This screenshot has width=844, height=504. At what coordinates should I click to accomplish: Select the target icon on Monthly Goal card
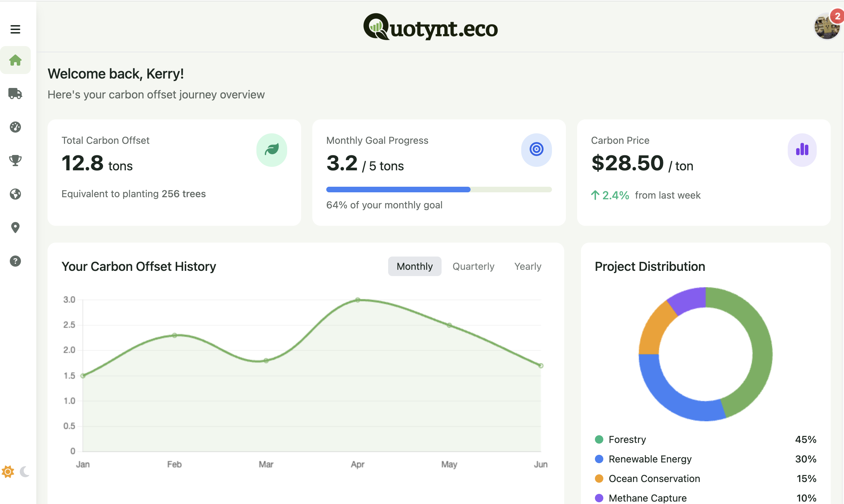pos(536,149)
